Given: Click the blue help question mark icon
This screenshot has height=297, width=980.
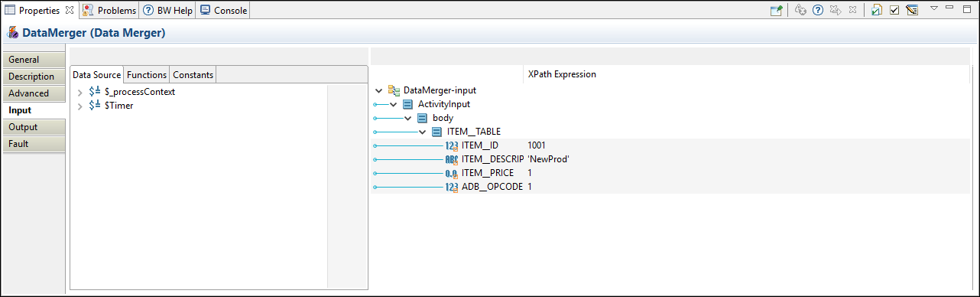Looking at the screenshot, I should point(818,10).
